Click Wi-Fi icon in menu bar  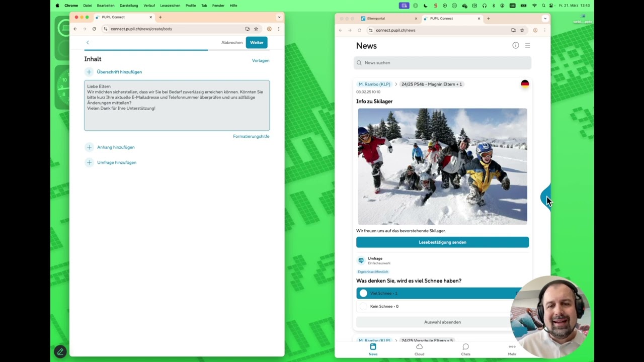pyautogui.click(x=534, y=6)
